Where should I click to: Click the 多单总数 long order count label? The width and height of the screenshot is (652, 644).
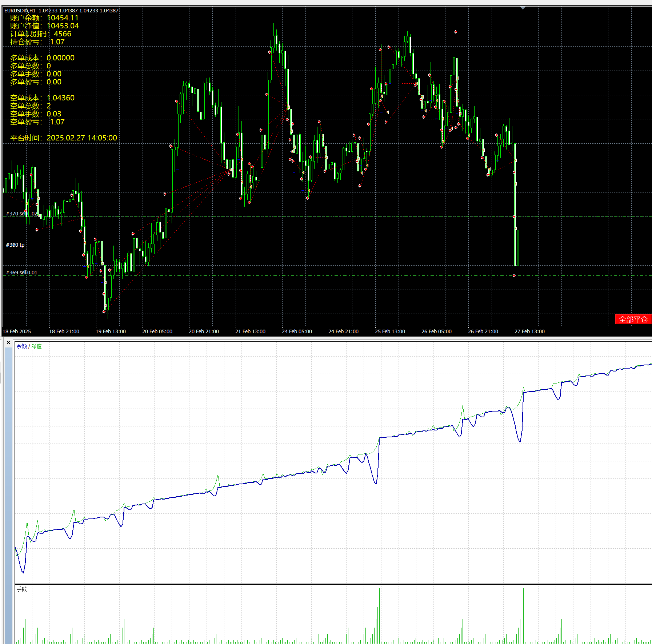pos(31,66)
